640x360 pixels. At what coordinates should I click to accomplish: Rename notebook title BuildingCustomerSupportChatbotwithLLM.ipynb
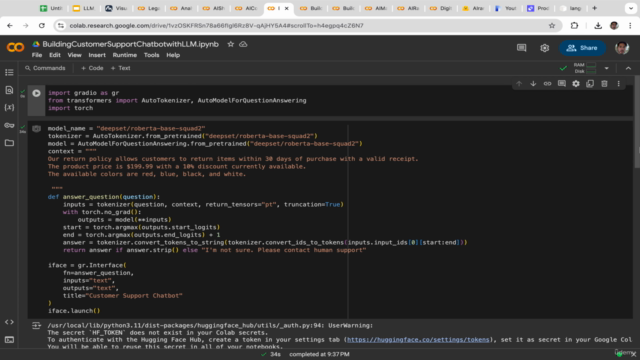131,44
